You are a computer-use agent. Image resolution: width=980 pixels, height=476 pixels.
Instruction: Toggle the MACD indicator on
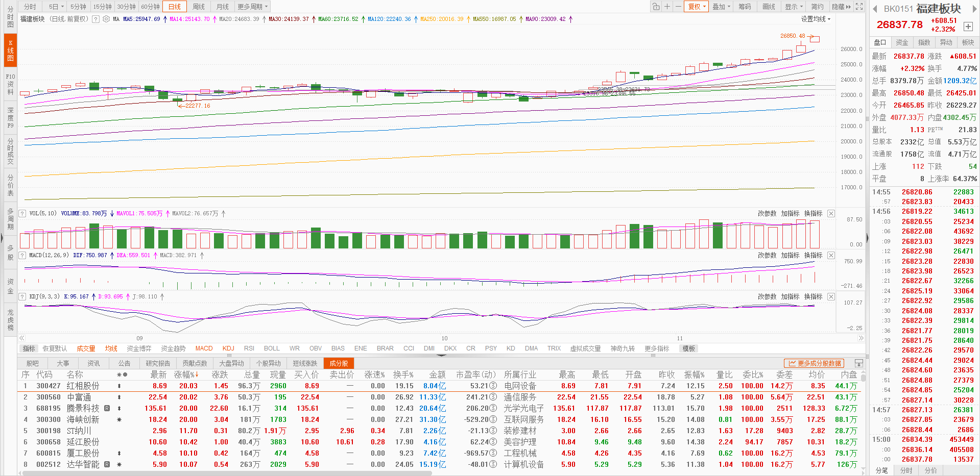204,348
